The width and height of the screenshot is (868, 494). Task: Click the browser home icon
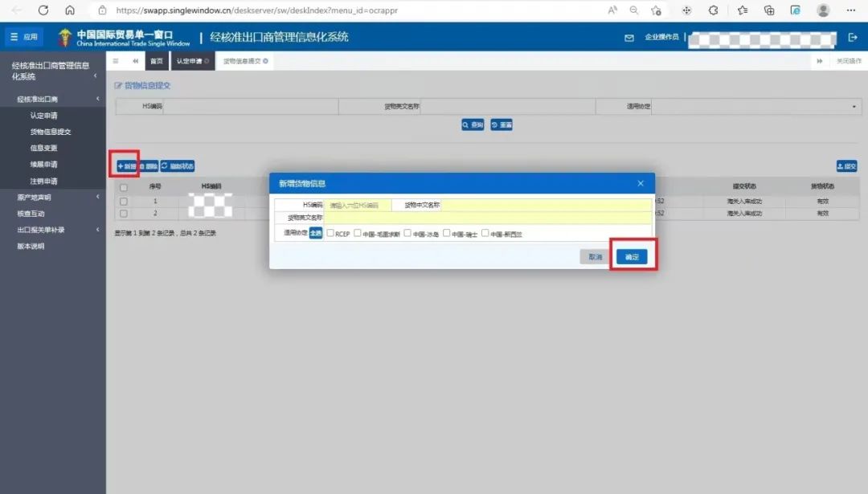[70, 10]
